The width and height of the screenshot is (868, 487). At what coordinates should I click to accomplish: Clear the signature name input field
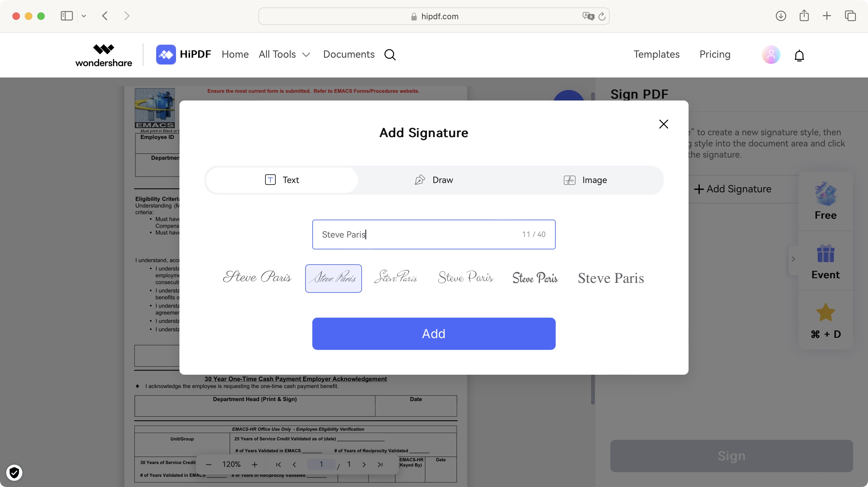tap(433, 234)
